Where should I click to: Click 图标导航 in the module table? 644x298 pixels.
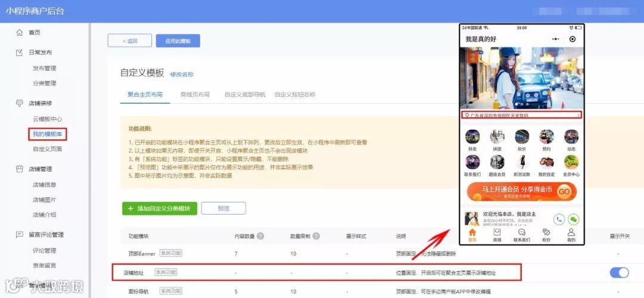pos(138,291)
